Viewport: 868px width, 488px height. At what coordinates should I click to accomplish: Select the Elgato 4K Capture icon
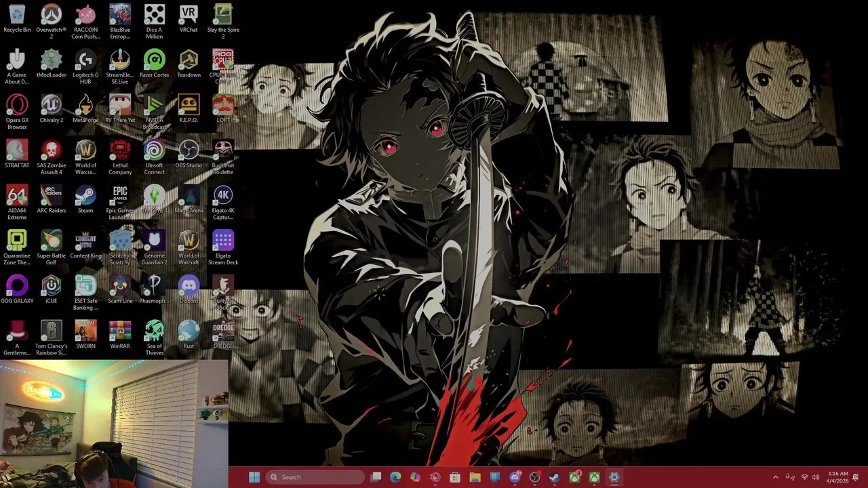click(223, 203)
